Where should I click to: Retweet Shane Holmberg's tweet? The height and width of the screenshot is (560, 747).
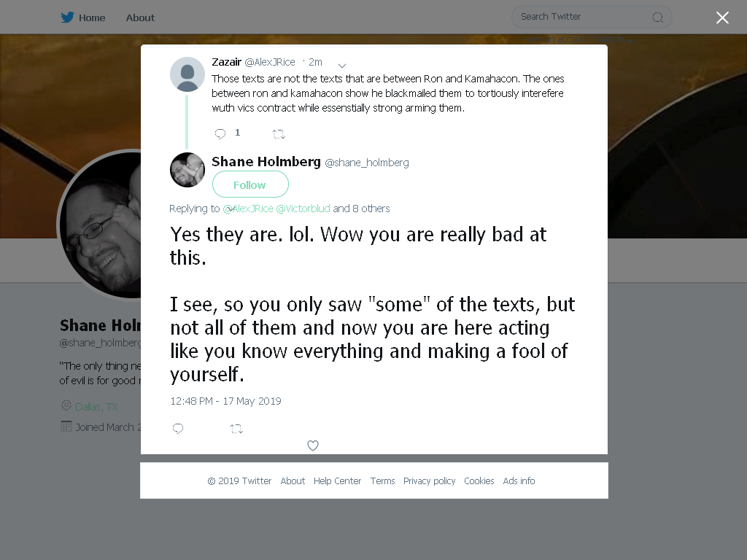click(237, 429)
